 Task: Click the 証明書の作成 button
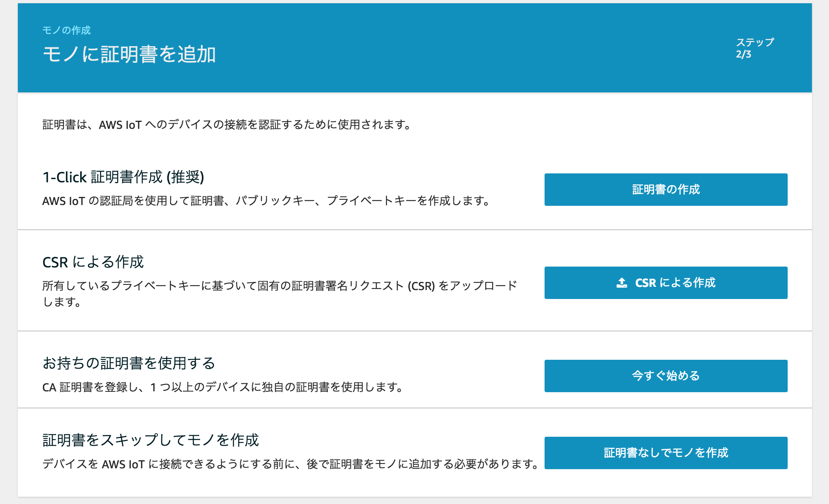[x=666, y=190]
